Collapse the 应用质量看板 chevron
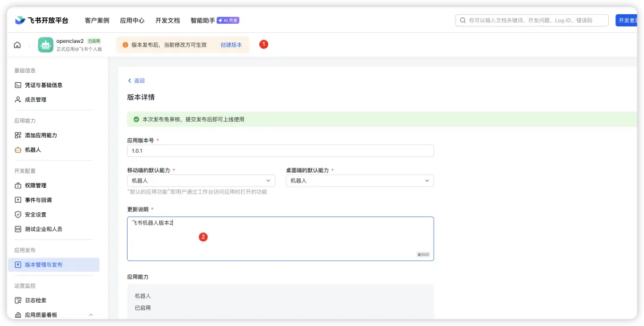 [x=91, y=315]
